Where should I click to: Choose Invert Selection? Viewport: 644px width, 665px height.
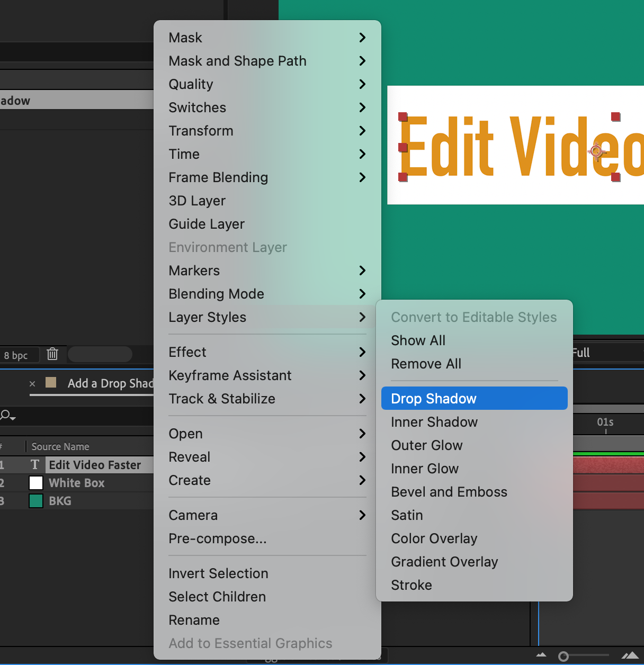point(267,573)
